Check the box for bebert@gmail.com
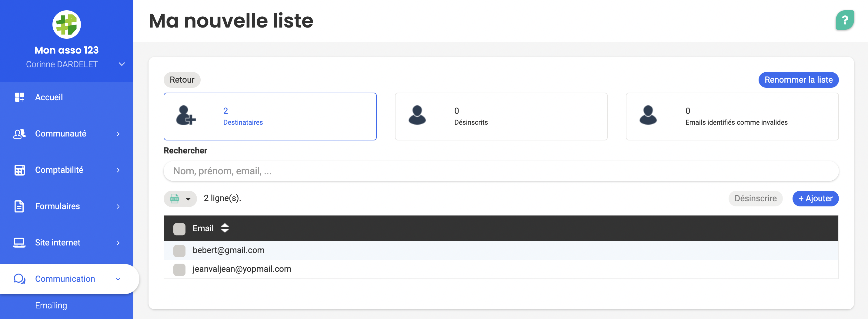The image size is (868, 319). coord(179,251)
